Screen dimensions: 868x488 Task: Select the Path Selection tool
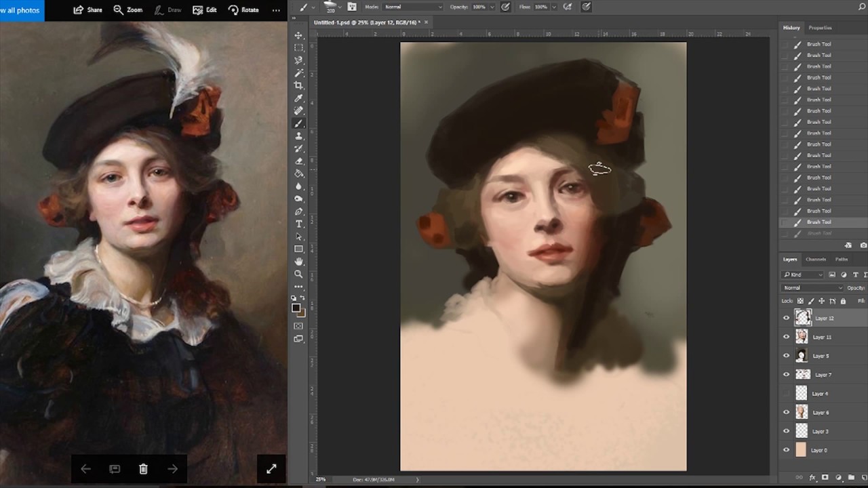pyautogui.click(x=298, y=237)
